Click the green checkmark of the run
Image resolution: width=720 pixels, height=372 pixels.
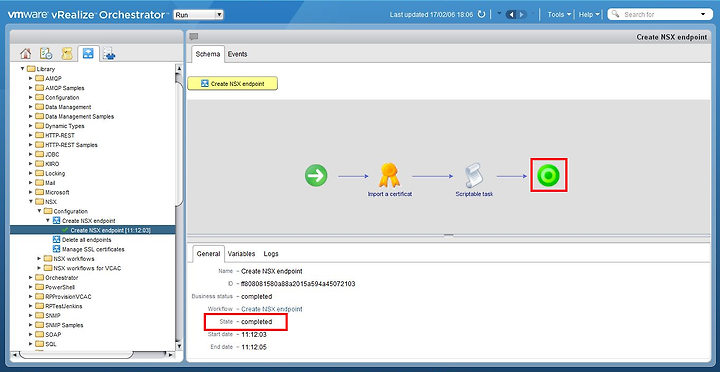click(x=65, y=230)
